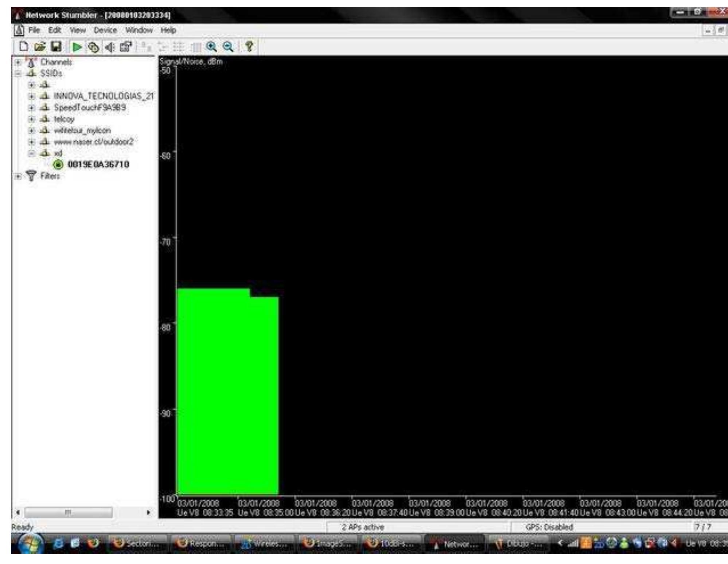Toggle the auto-configure network card icon
Screen dimensions: 728x564
[93, 47]
